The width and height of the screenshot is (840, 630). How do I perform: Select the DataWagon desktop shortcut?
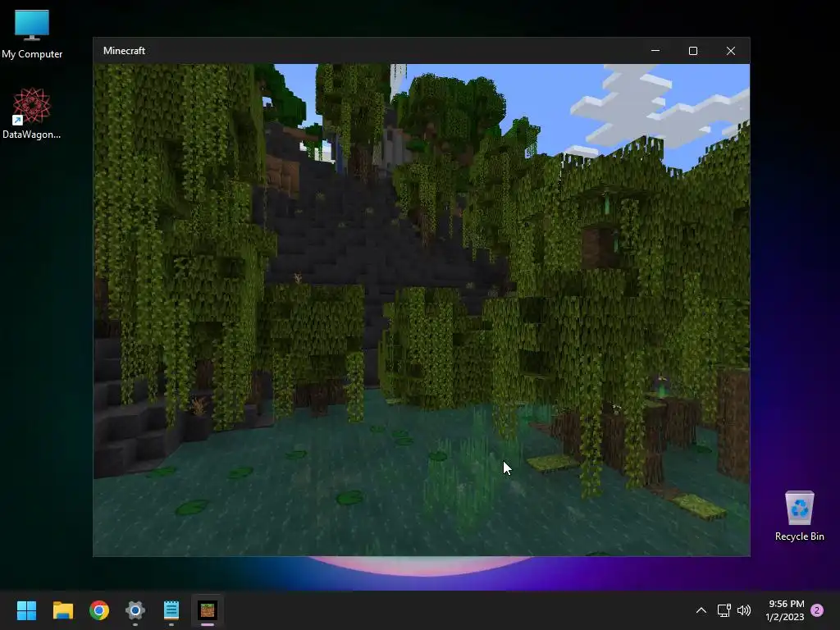click(32, 113)
